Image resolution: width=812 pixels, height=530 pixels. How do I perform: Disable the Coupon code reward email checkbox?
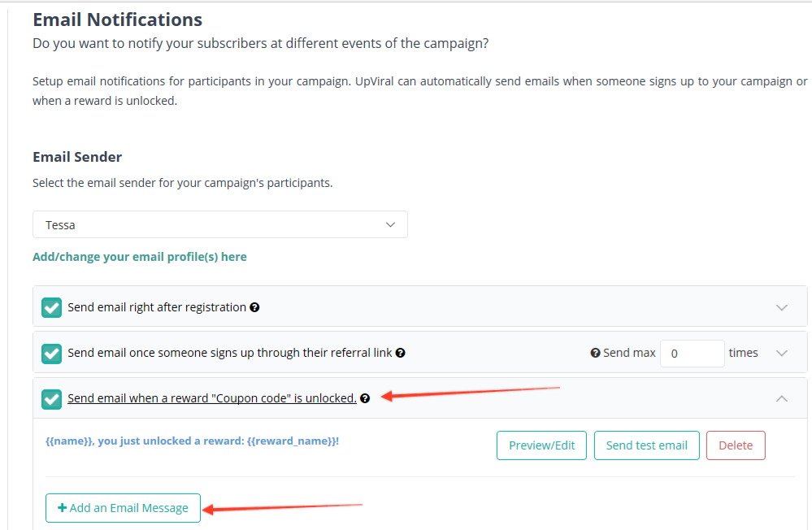[51, 399]
